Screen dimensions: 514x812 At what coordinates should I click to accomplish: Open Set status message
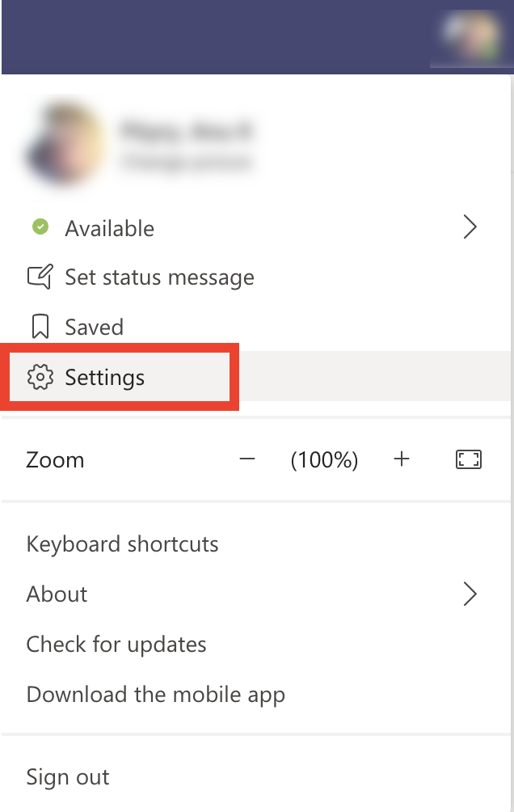pos(255,277)
